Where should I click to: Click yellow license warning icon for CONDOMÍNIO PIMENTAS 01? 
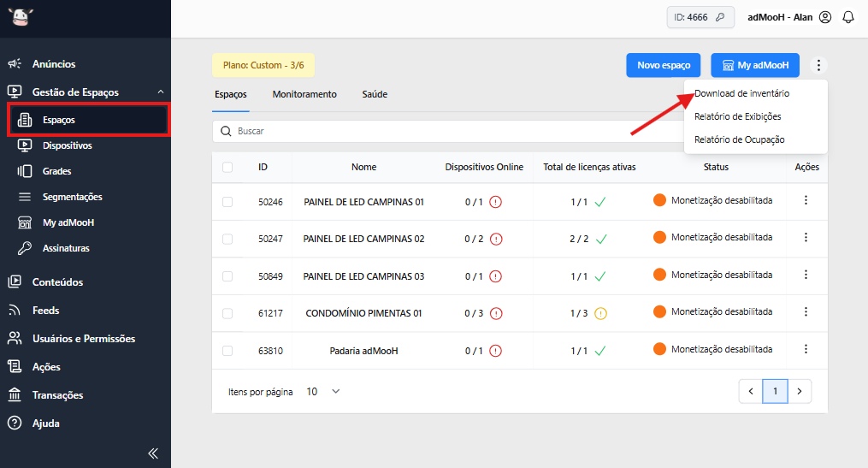[x=600, y=313]
